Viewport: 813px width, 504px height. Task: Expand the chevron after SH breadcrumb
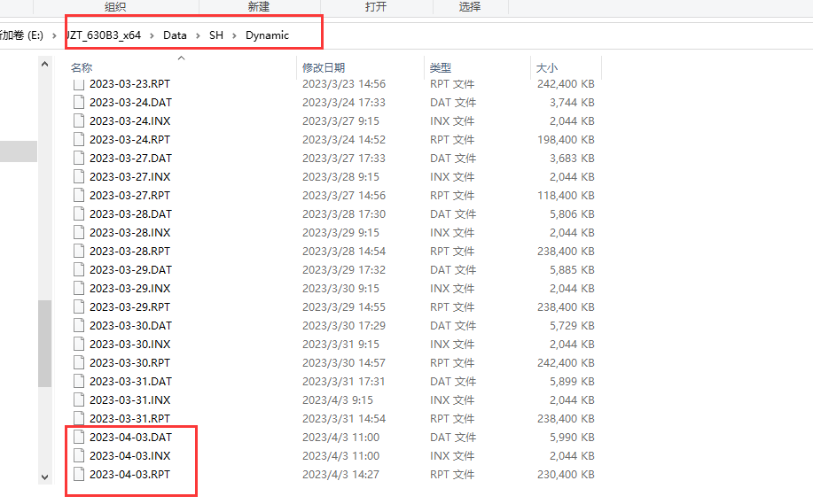pos(234,35)
